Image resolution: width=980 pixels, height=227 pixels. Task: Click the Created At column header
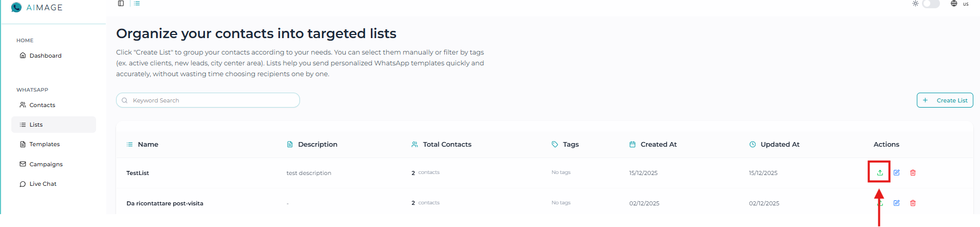658,145
